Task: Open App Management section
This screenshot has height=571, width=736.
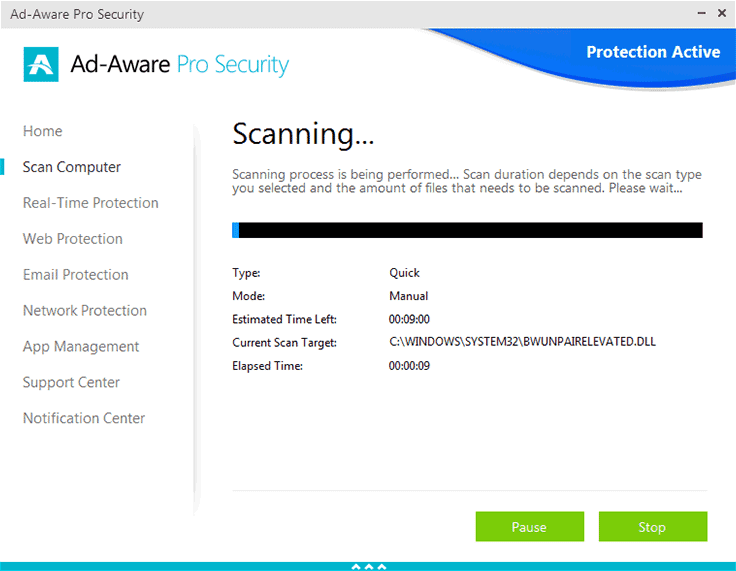Action: pyautogui.click(x=81, y=347)
